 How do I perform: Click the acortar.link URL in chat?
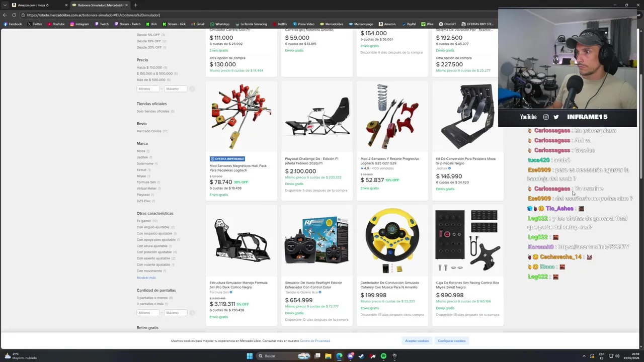(593, 247)
